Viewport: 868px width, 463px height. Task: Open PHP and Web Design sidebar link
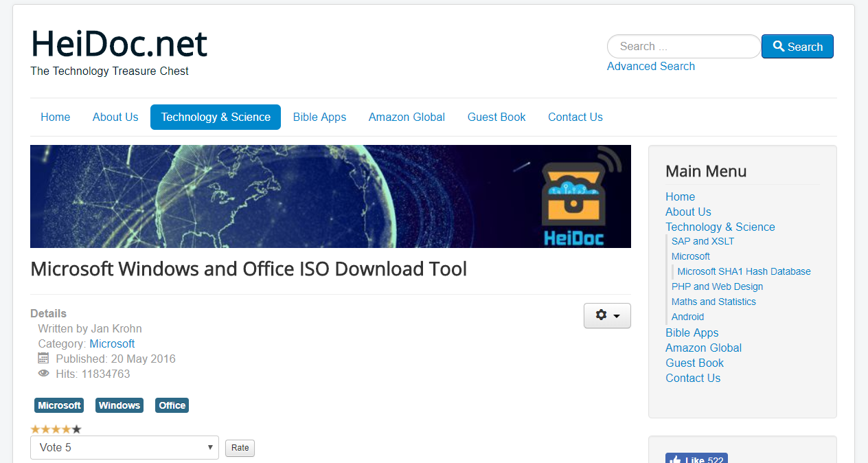click(717, 286)
